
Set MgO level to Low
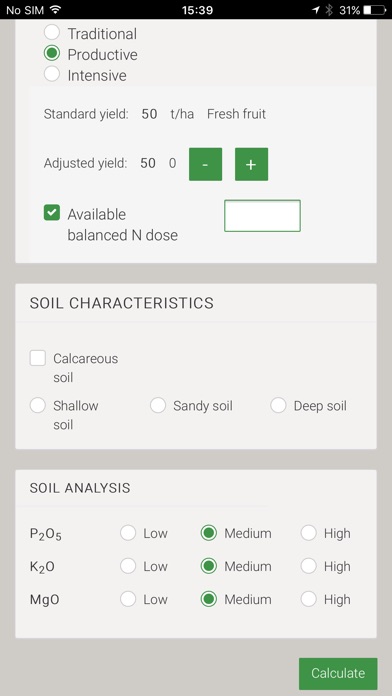(128, 599)
